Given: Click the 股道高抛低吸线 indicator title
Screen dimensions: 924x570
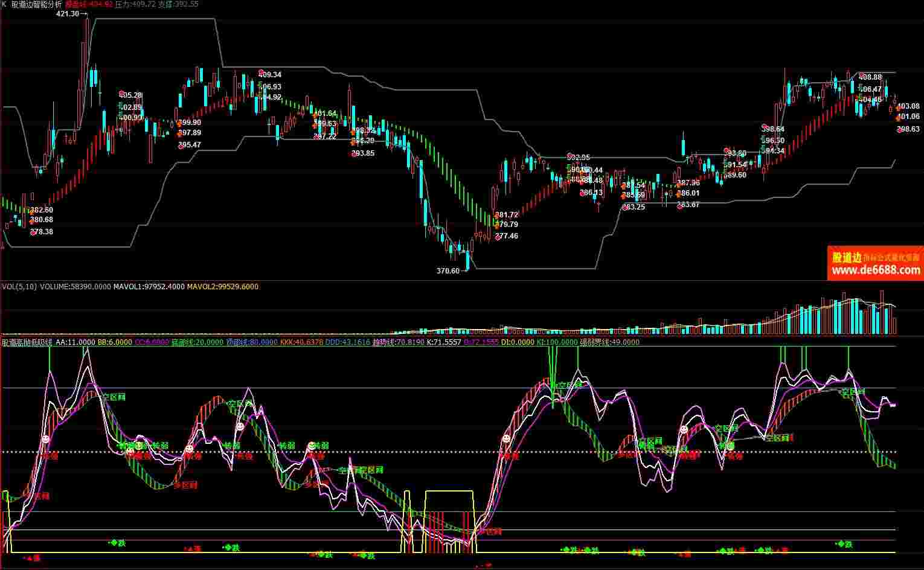Looking at the screenshot, I should [27, 342].
